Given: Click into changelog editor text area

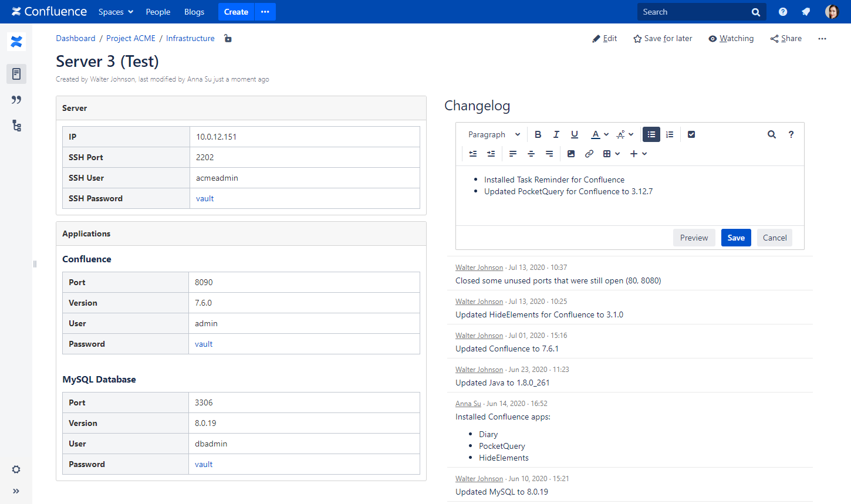Looking at the screenshot, I should click(630, 195).
